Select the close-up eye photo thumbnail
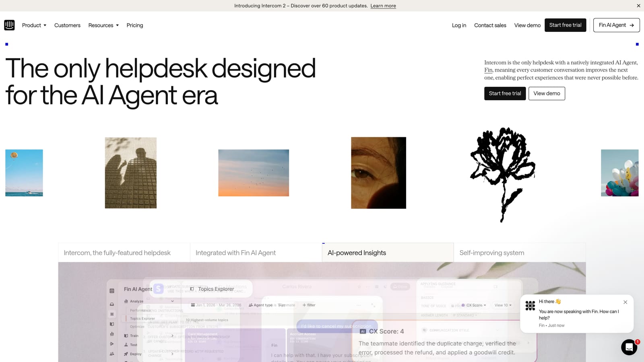Screen dimensions: 644x362 [378, 173]
